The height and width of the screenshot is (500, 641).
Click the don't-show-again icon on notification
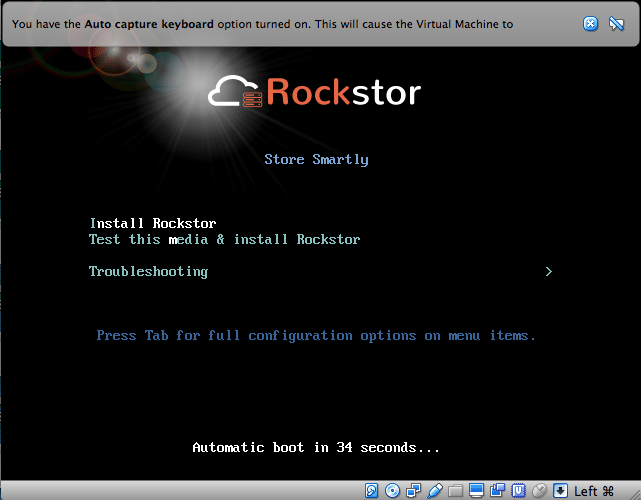point(617,24)
